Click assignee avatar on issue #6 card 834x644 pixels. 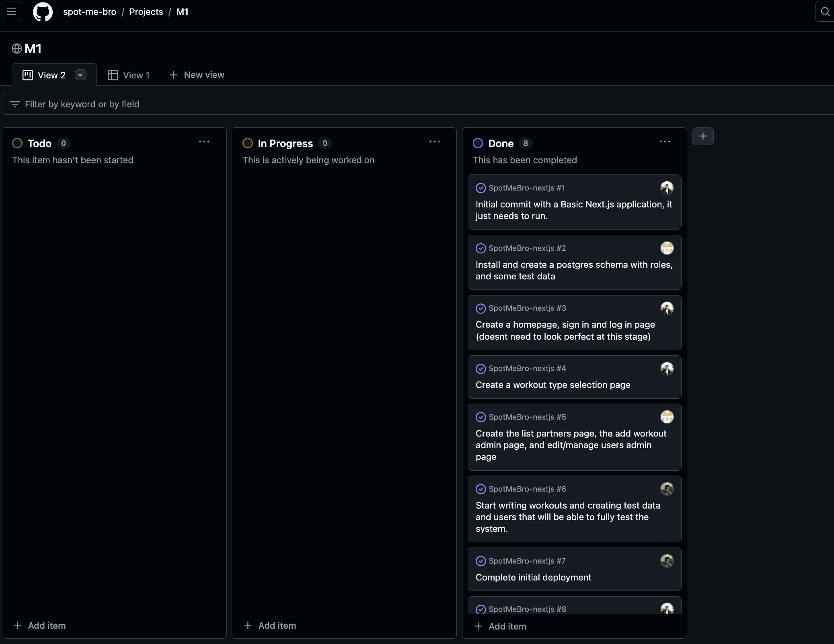pos(667,489)
